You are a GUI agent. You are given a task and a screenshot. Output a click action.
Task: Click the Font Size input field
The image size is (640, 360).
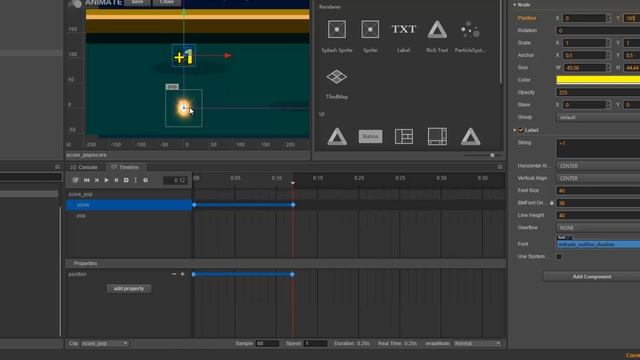click(598, 190)
